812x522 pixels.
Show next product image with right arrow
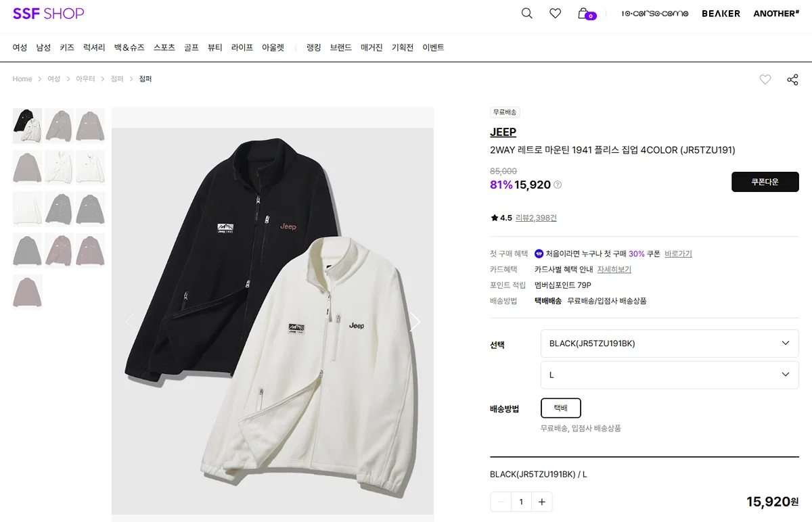click(x=415, y=322)
